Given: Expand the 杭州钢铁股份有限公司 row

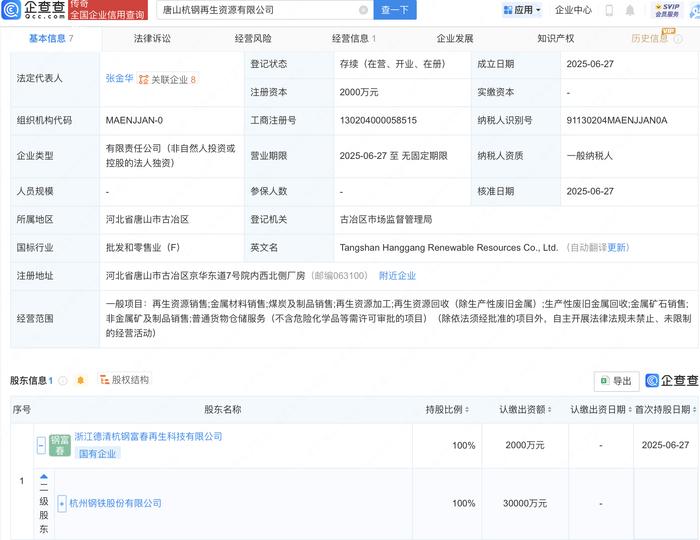Looking at the screenshot, I should click(x=62, y=503).
